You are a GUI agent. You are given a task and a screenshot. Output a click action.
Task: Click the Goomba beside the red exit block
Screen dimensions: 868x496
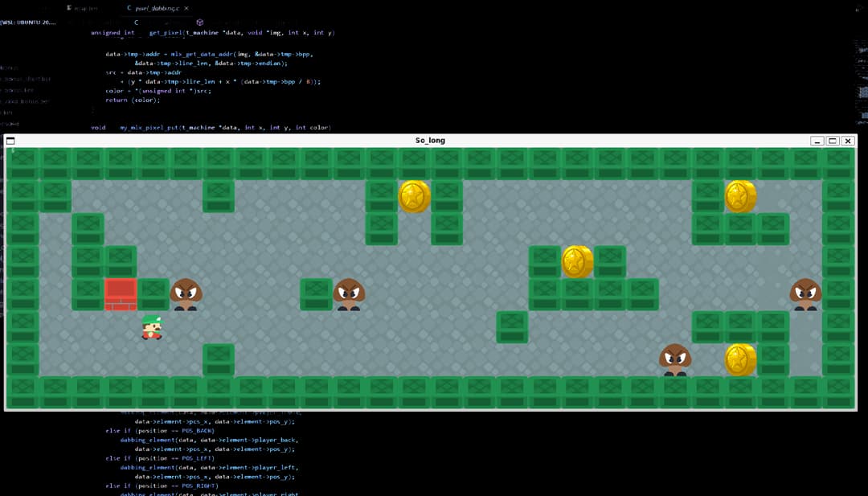pyautogui.click(x=186, y=294)
